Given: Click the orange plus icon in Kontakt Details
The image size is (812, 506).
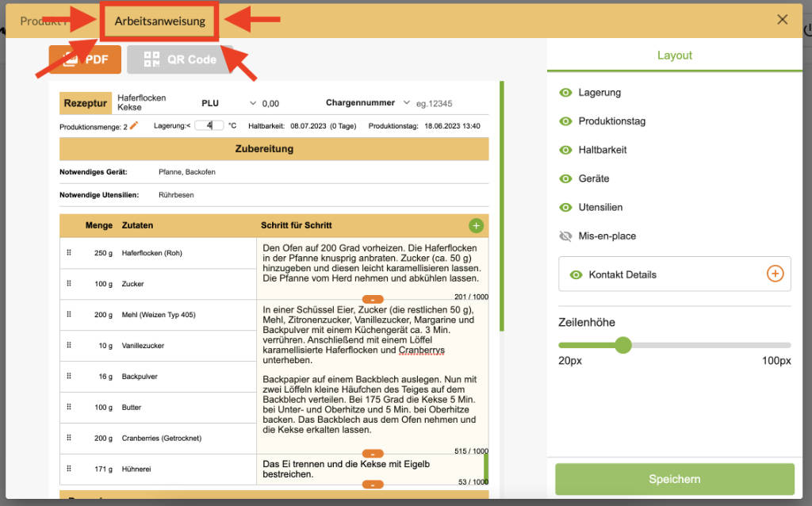Looking at the screenshot, I should pyautogui.click(x=775, y=274).
